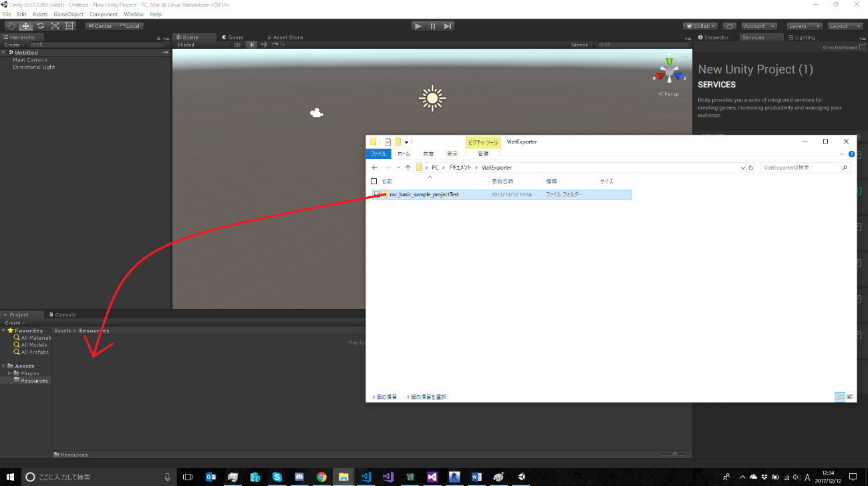The height and width of the screenshot is (486, 868).
Task: Open the Create dropdown in Hierarchy
Action: (13, 44)
